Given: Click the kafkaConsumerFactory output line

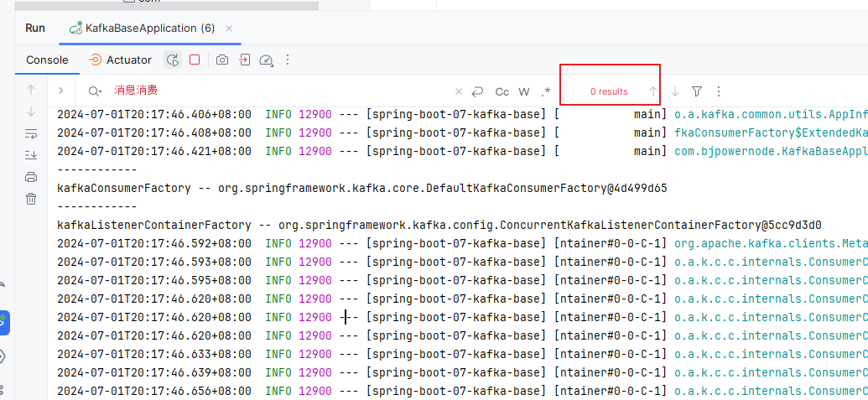Looking at the screenshot, I should tap(362, 188).
